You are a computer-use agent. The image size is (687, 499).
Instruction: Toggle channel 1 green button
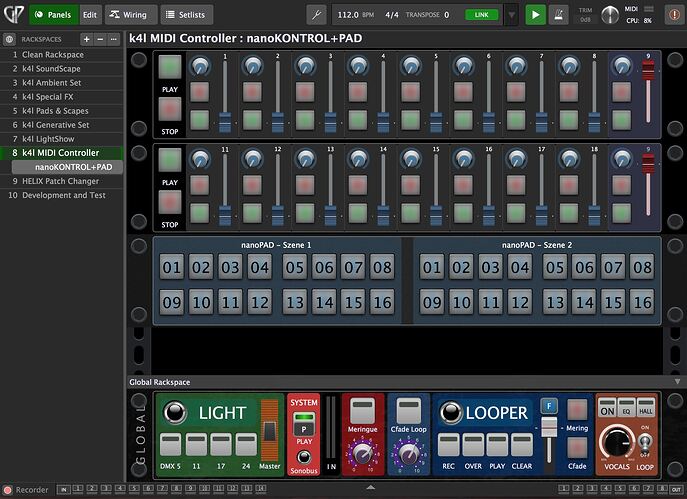(200, 120)
